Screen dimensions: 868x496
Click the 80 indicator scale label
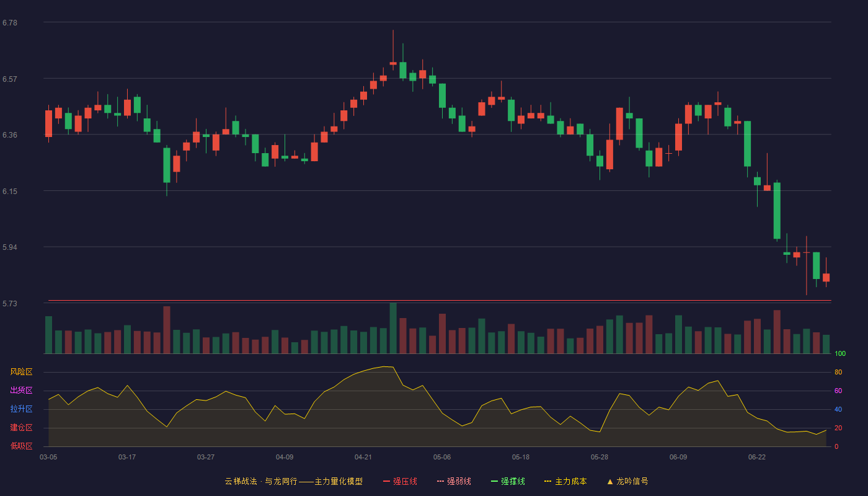click(x=838, y=373)
